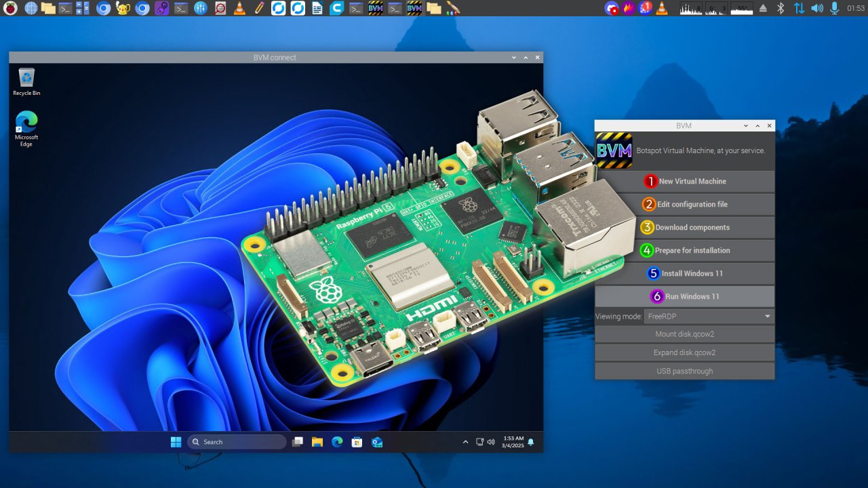The width and height of the screenshot is (868, 488).
Task: Click the Windows taskbar clock showing 1:53 AM
Action: click(513, 442)
